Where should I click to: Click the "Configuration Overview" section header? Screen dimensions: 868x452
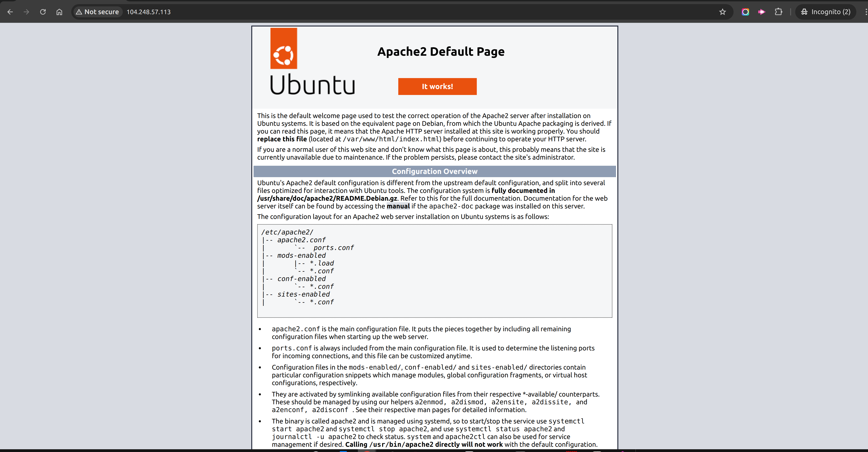[435, 171]
